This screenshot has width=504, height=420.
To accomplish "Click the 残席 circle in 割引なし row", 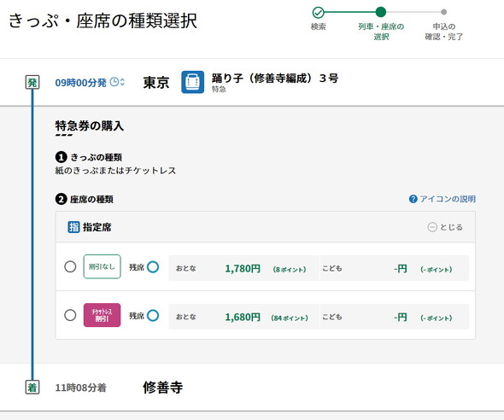I will pos(153,267).
